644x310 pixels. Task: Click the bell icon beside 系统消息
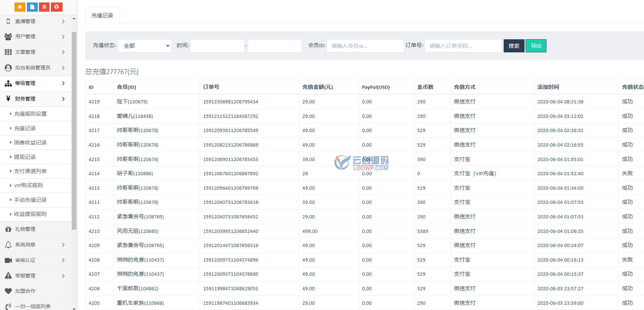8,245
